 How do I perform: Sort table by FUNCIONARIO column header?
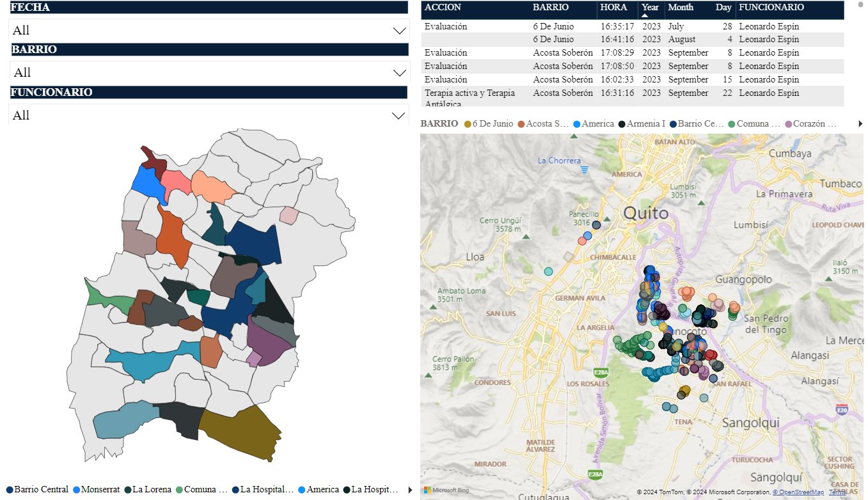click(x=771, y=8)
